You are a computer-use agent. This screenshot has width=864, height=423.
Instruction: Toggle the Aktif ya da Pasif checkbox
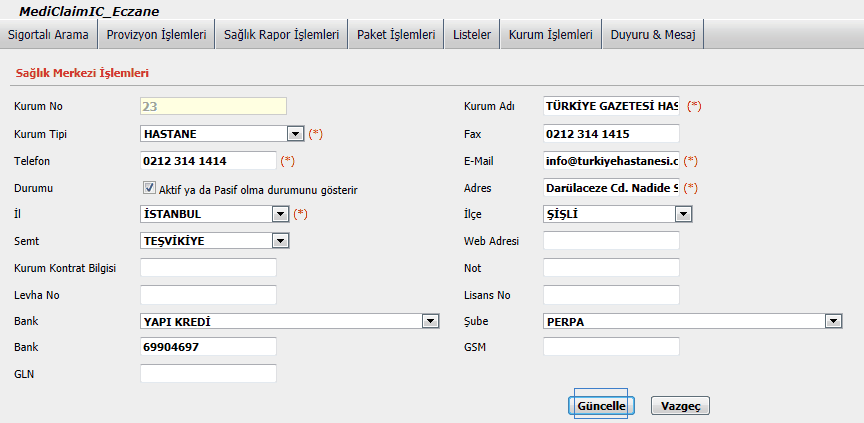(150, 187)
